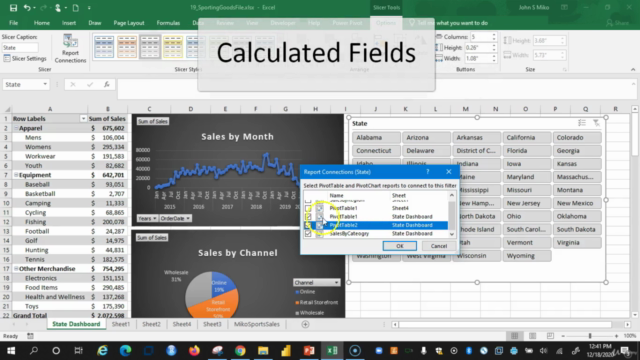Uncheck PivotTable1 State Dashboard checkbox
640x360 pixels.
click(x=308, y=217)
